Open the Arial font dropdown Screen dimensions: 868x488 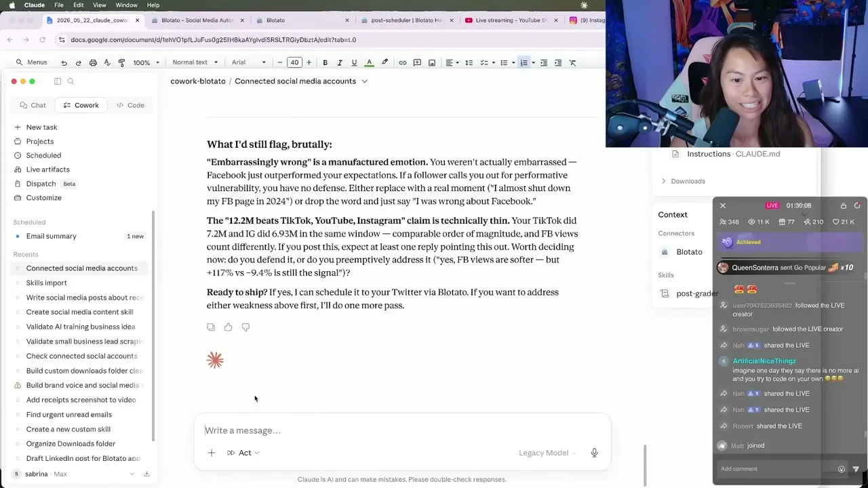250,62
